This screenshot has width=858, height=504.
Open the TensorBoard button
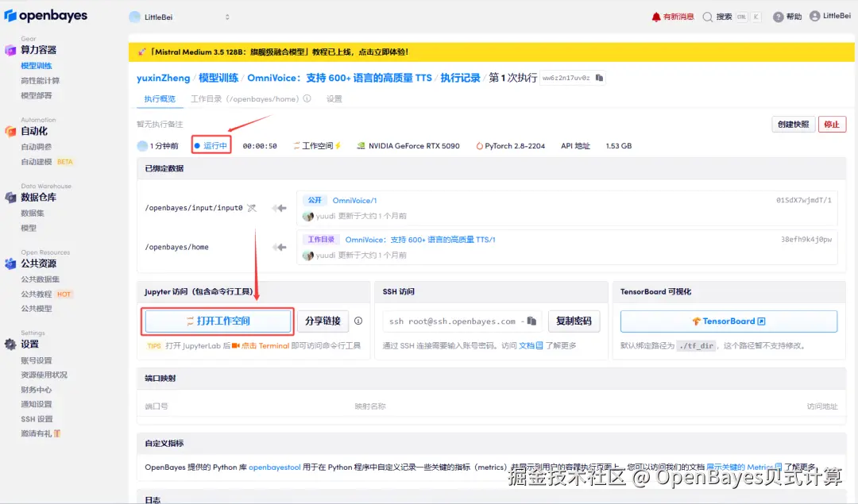click(x=729, y=321)
